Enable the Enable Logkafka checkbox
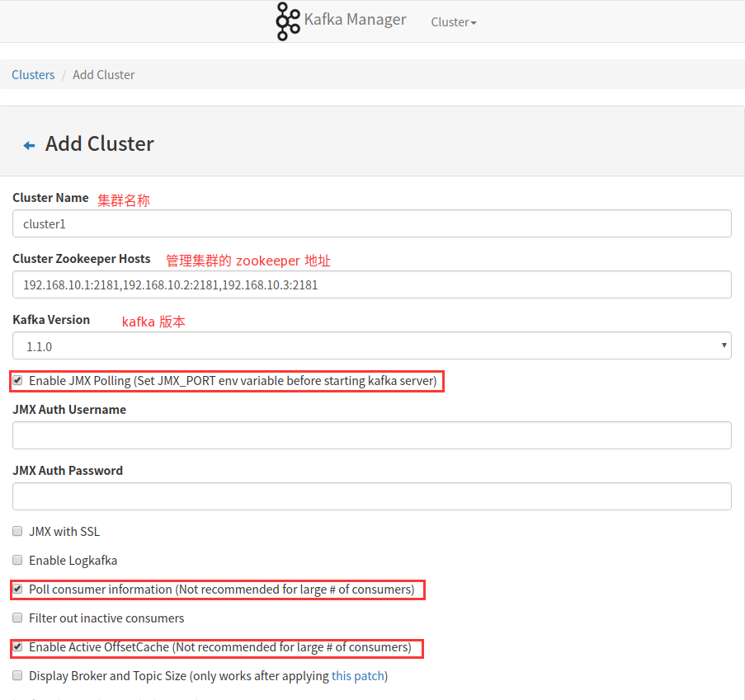 coord(17,559)
